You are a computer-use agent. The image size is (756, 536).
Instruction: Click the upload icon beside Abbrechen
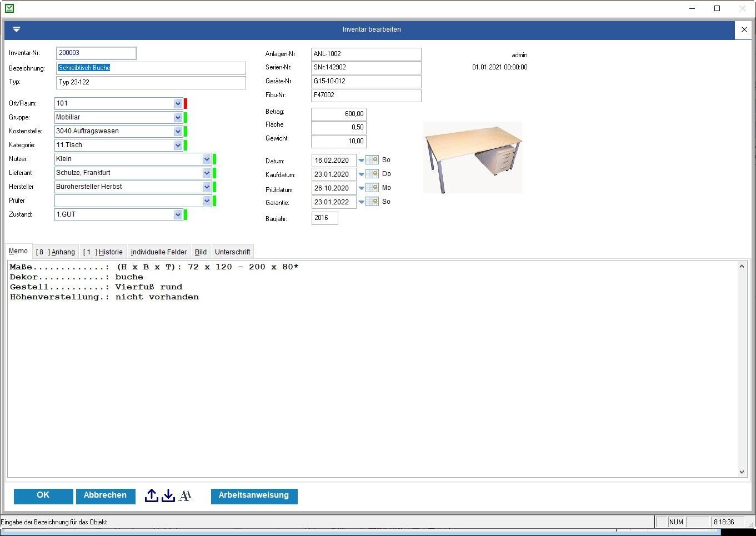(151, 496)
